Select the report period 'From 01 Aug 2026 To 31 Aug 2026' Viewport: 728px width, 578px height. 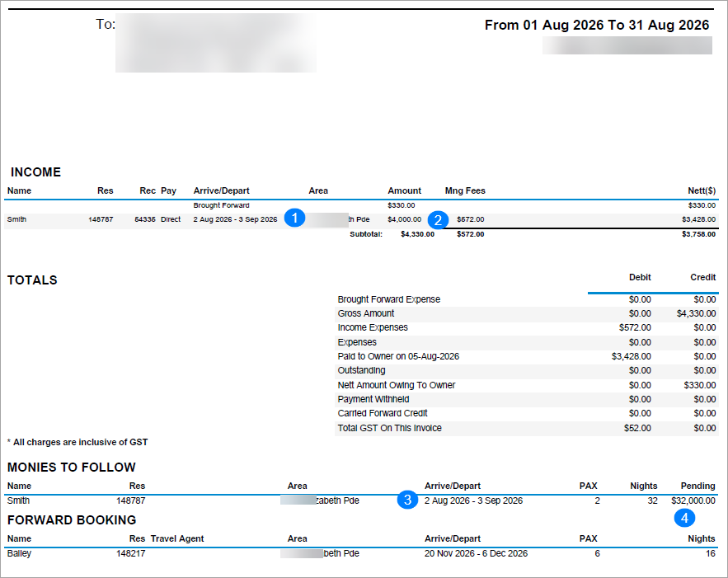(597, 25)
